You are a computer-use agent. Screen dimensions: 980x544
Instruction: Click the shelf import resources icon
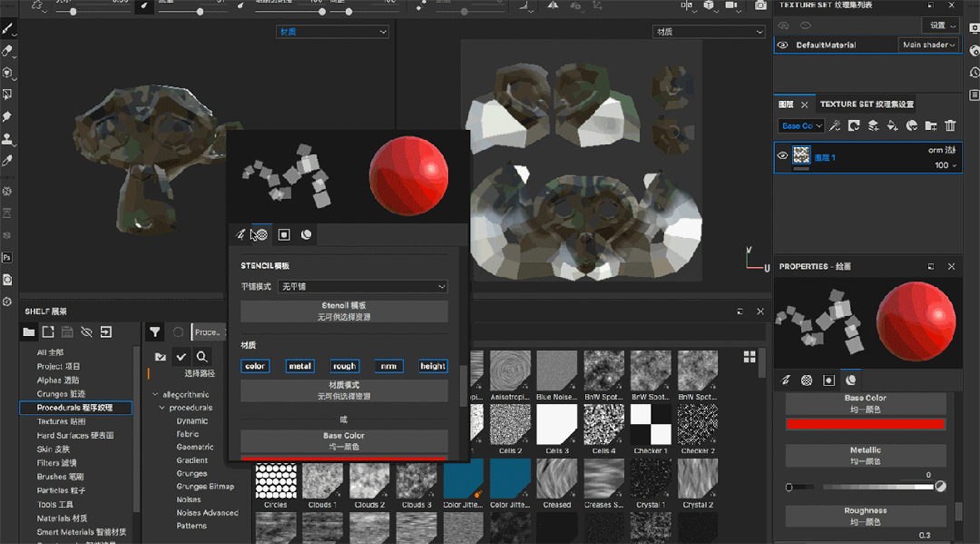point(106,332)
